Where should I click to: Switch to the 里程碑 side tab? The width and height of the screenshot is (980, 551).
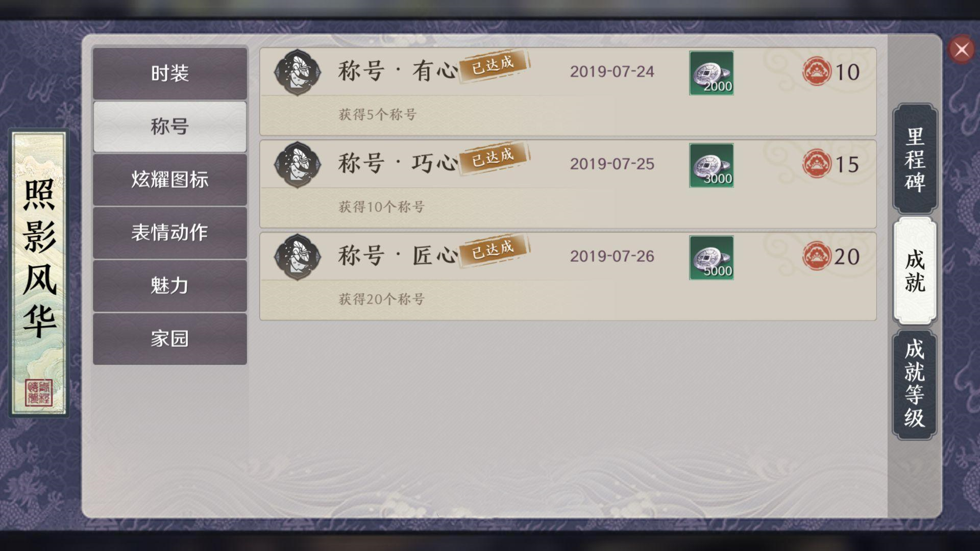pyautogui.click(x=915, y=159)
